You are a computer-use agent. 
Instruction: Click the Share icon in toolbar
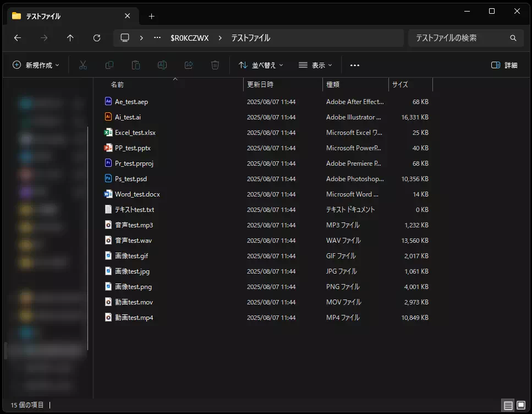[x=189, y=65]
